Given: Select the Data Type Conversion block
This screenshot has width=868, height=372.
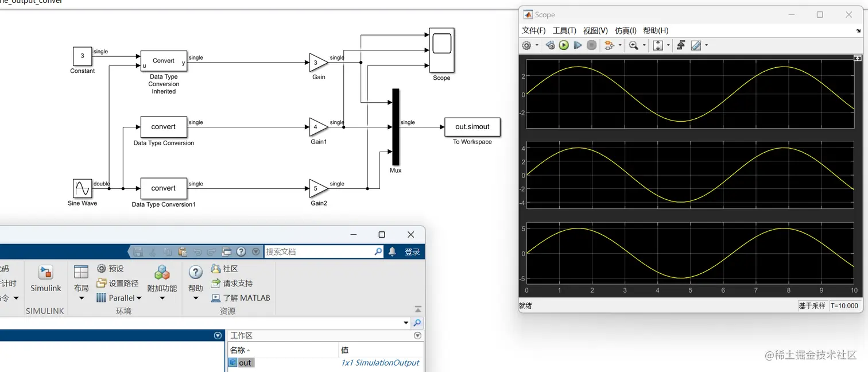Looking at the screenshot, I should [x=164, y=127].
